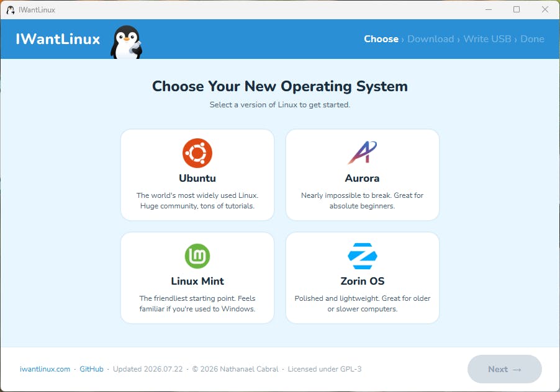The image size is (560, 392).
Task: Go to the Write USB step
Action: tap(487, 39)
